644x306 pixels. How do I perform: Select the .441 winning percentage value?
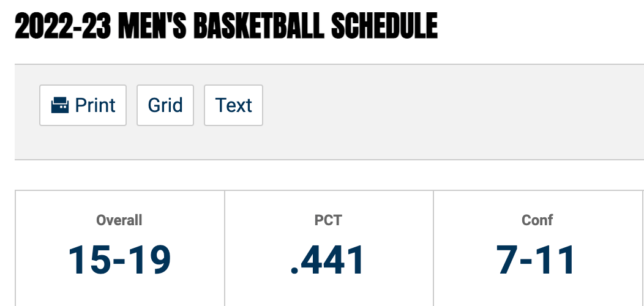coord(328,259)
